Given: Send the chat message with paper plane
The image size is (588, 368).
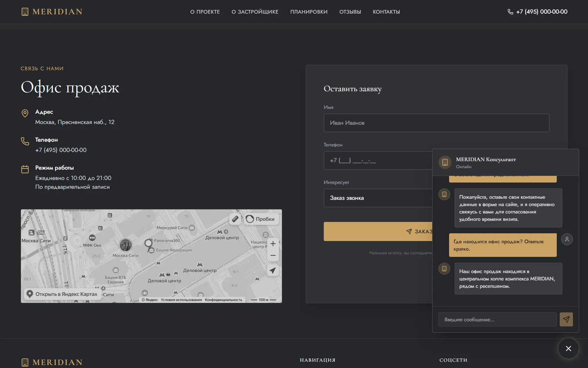Looking at the screenshot, I should (x=566, y=319).
